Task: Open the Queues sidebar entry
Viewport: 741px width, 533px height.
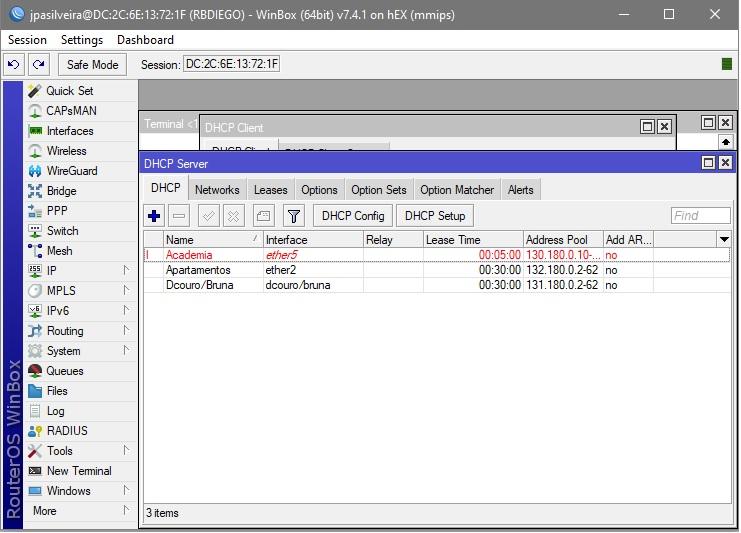Action: pos(80,371)
